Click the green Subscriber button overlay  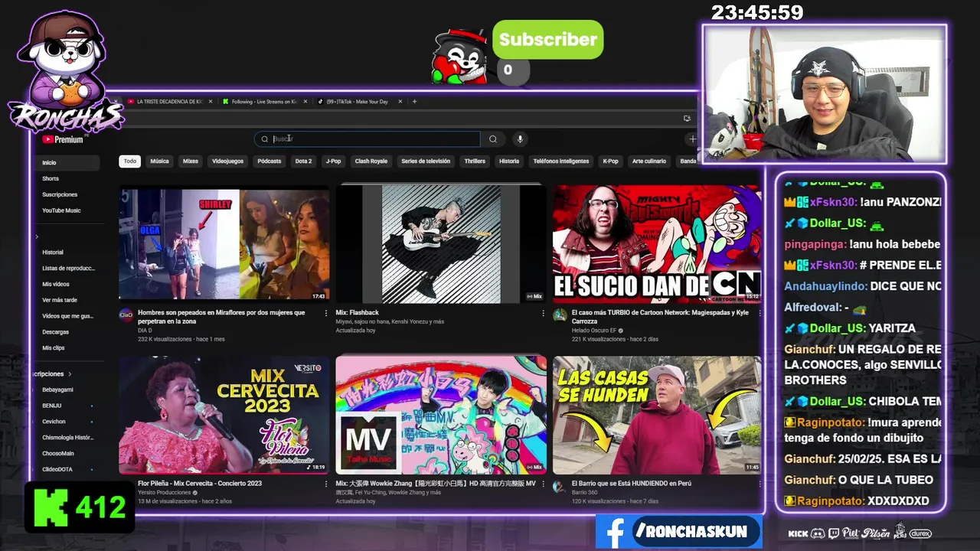click(548, 40)
